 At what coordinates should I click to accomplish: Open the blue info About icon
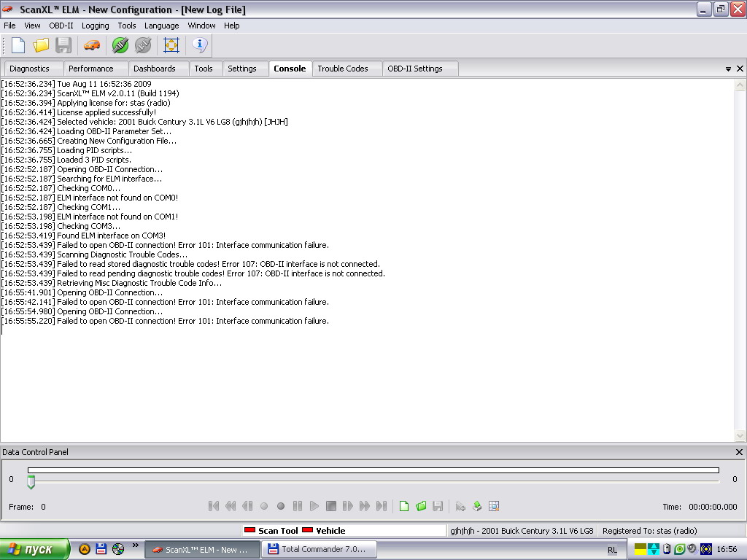(x=200, y=45)
